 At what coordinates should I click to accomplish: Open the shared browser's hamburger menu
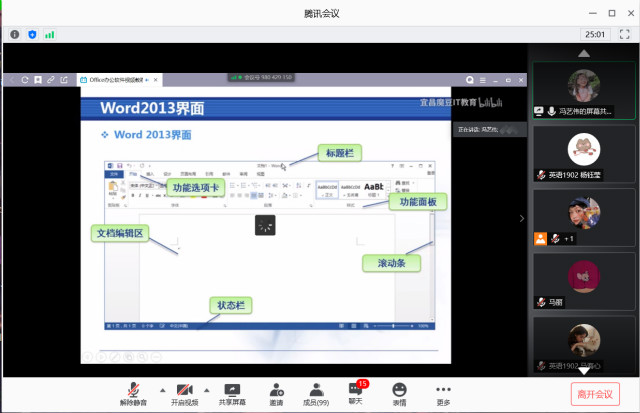point(483,80)
